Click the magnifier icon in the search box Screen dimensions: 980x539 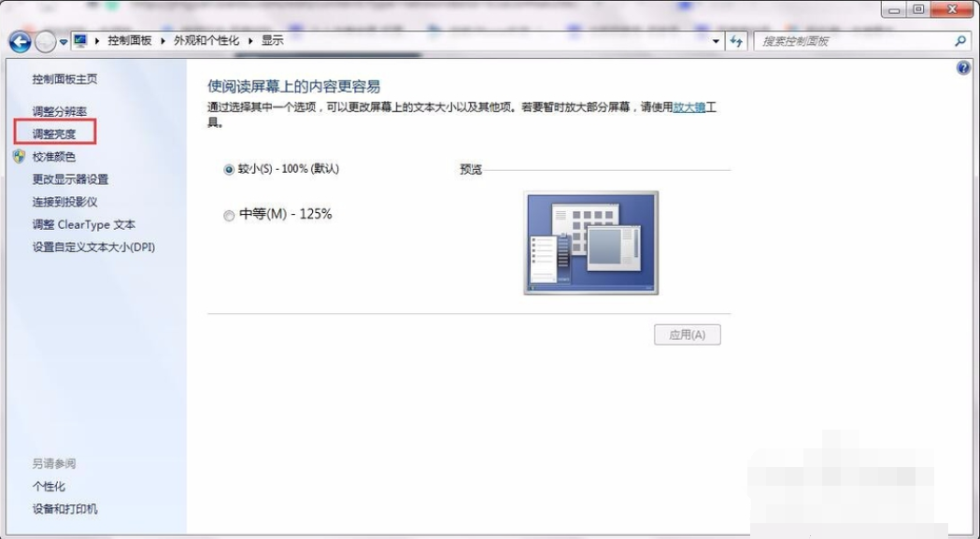[x=959, y=41]
